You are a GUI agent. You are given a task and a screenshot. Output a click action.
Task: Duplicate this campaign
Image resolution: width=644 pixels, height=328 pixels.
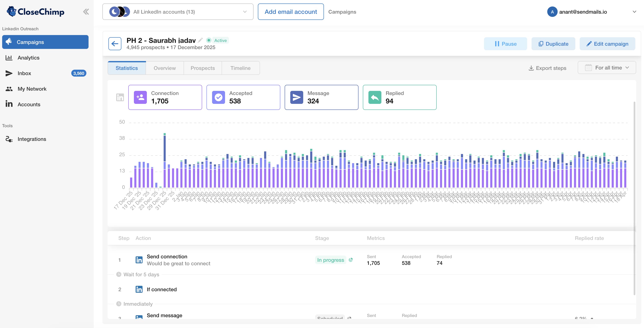coord(553,43)
